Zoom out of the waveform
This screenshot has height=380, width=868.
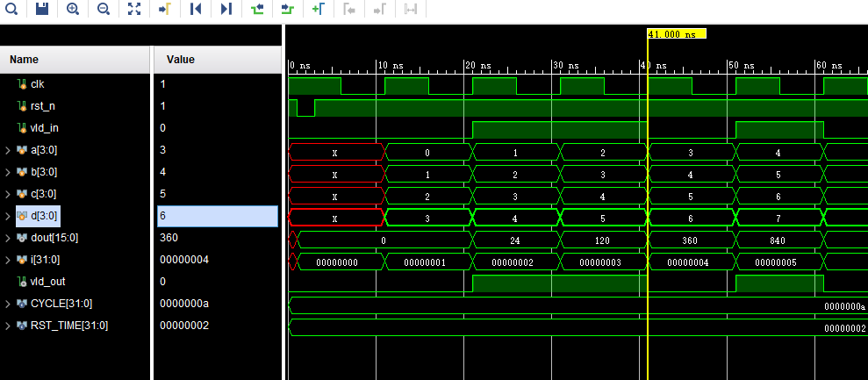[103, 9]
